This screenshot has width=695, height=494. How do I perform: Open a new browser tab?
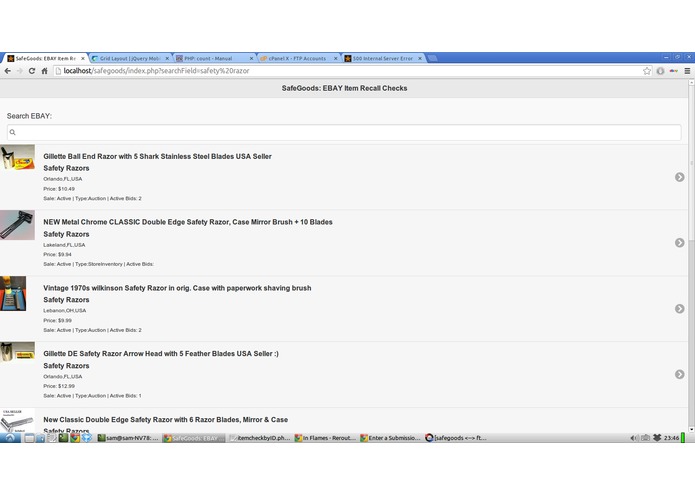432,58
